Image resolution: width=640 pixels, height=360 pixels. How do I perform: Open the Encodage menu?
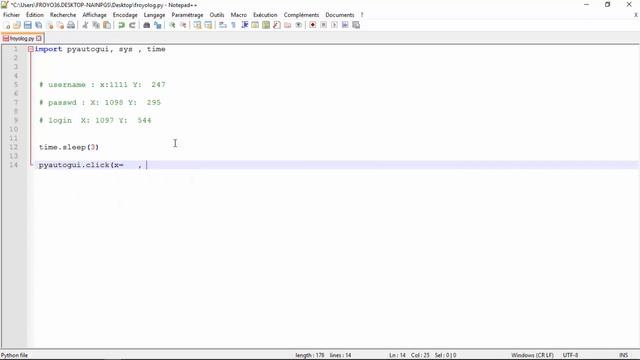coord(125,15)
